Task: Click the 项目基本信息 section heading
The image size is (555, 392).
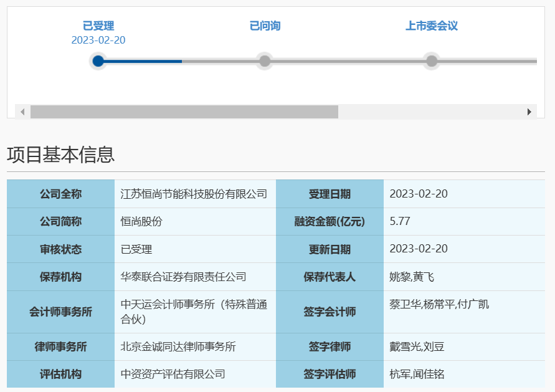Action: click(x=60, y=155)
